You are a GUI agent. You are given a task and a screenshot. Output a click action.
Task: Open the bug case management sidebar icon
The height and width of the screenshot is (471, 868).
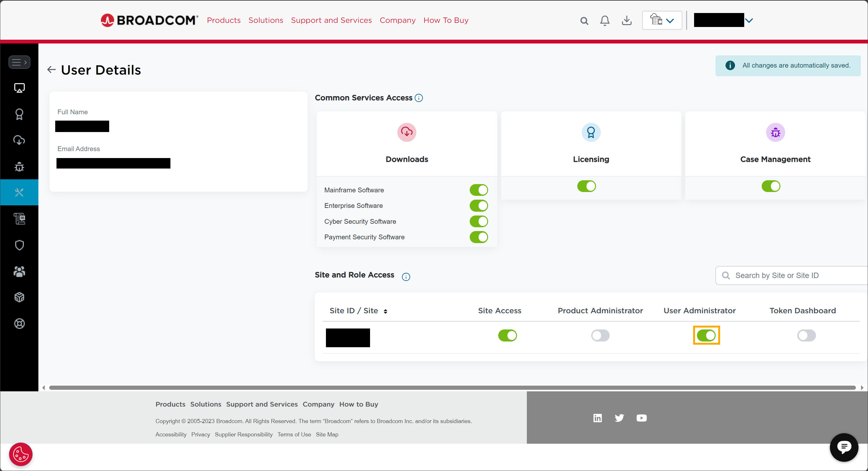[19, 166]
